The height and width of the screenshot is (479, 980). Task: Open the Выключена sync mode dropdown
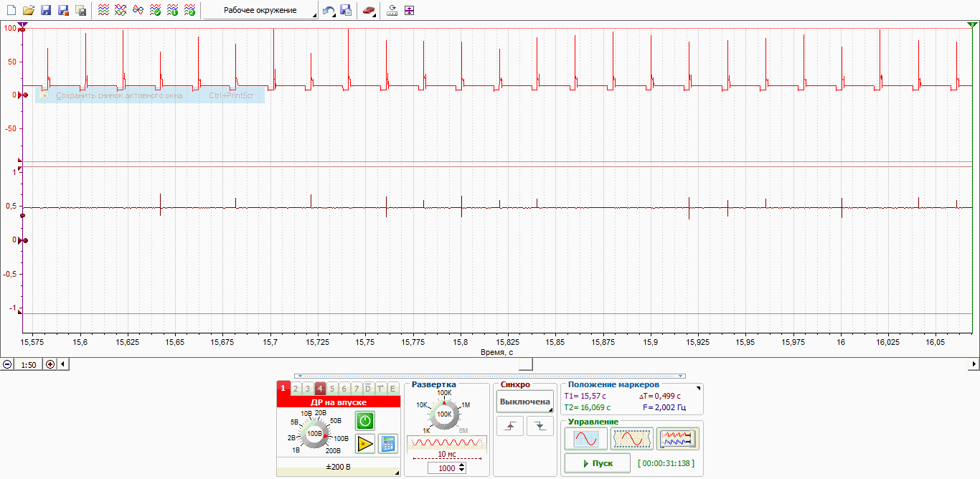pyautogui.click(x=525, y=402)
